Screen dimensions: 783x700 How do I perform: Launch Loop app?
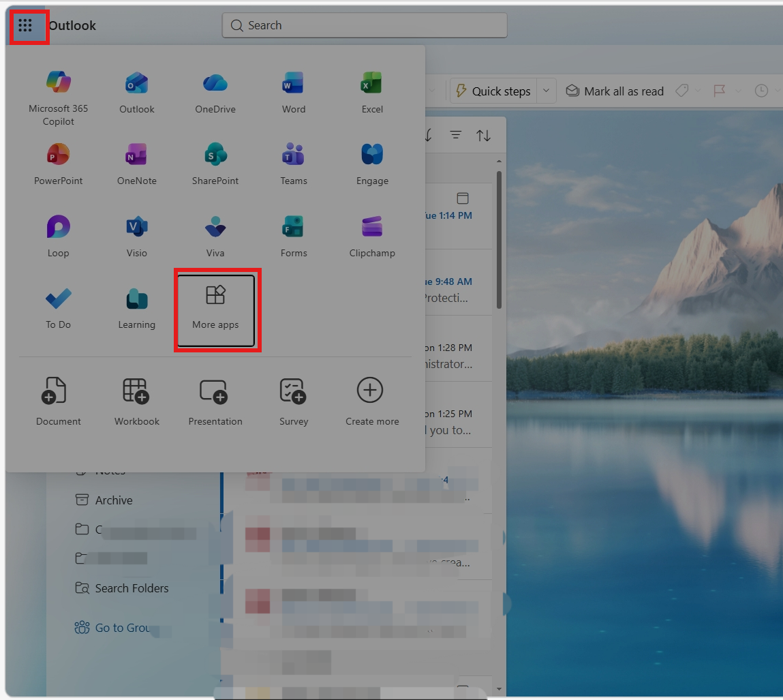(59, 236)
